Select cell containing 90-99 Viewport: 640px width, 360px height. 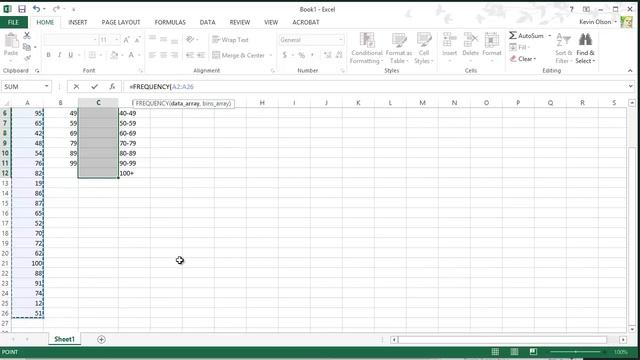(x=134, y=163)
